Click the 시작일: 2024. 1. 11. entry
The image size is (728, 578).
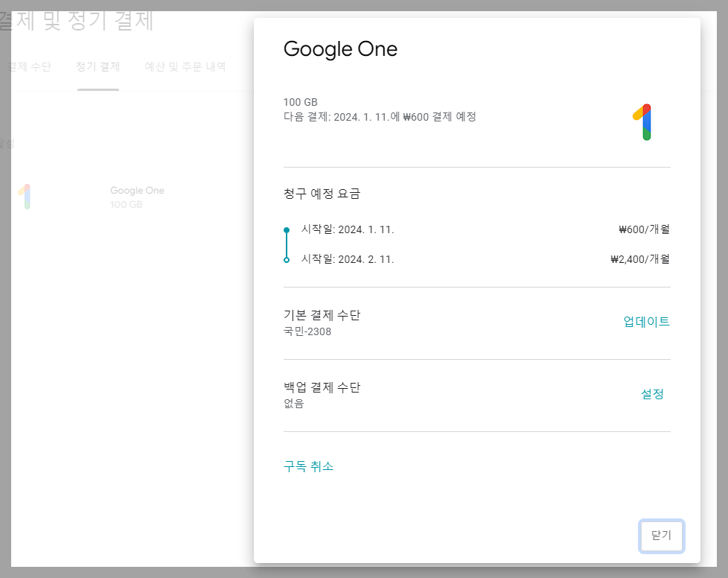pos(348,229)
